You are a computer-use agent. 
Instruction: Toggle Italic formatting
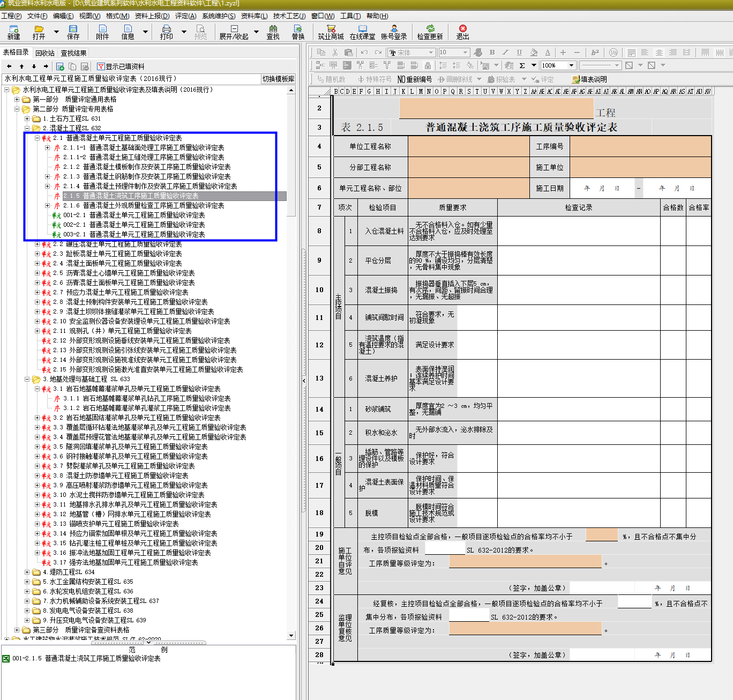[x=505, y=52]
